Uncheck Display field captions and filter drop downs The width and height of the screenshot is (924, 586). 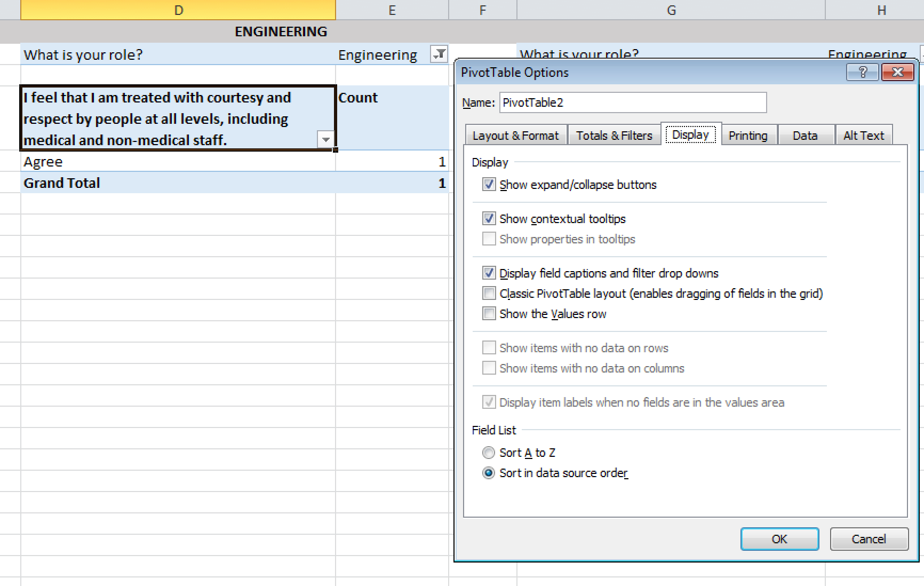coord(489,273)
